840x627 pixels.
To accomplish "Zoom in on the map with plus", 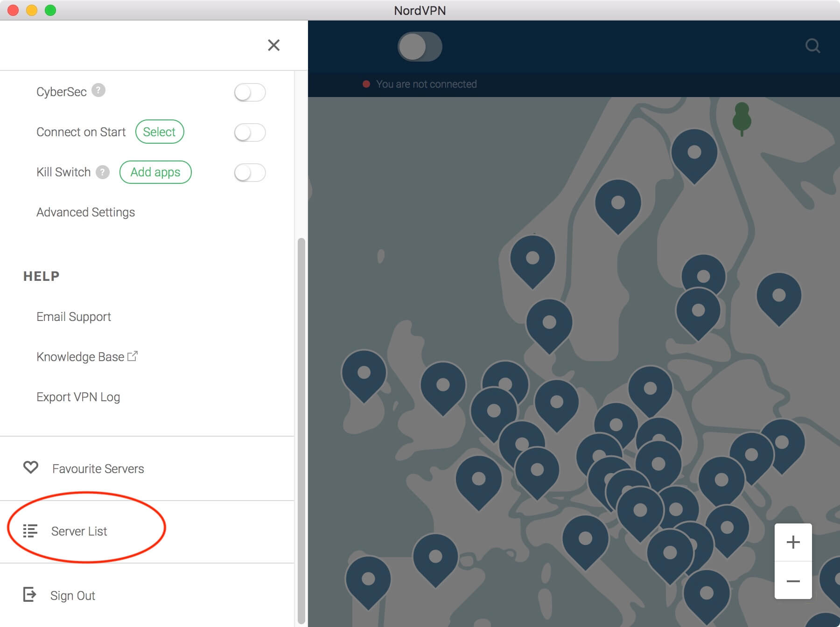I will (793, 542).
